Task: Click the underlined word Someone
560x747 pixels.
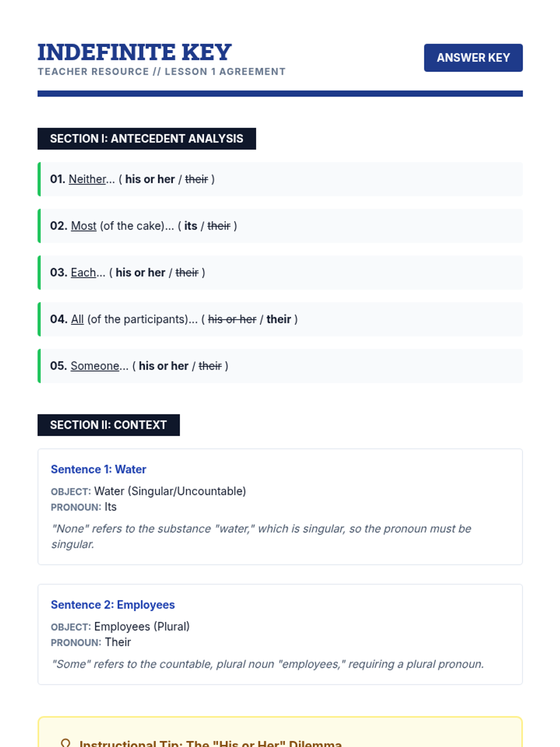Action: coord(95,366)
